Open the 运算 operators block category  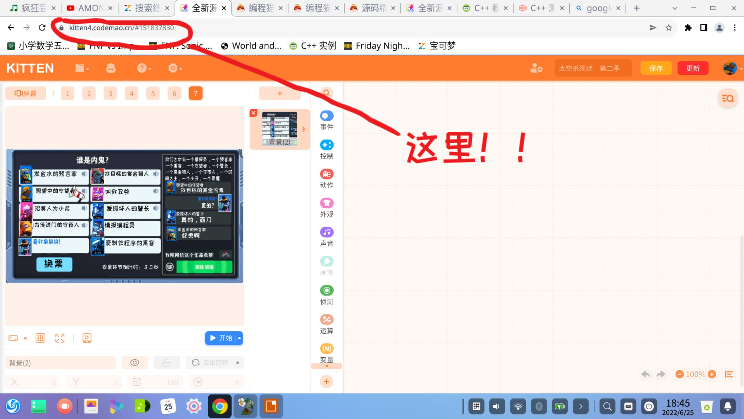[326, 324]
